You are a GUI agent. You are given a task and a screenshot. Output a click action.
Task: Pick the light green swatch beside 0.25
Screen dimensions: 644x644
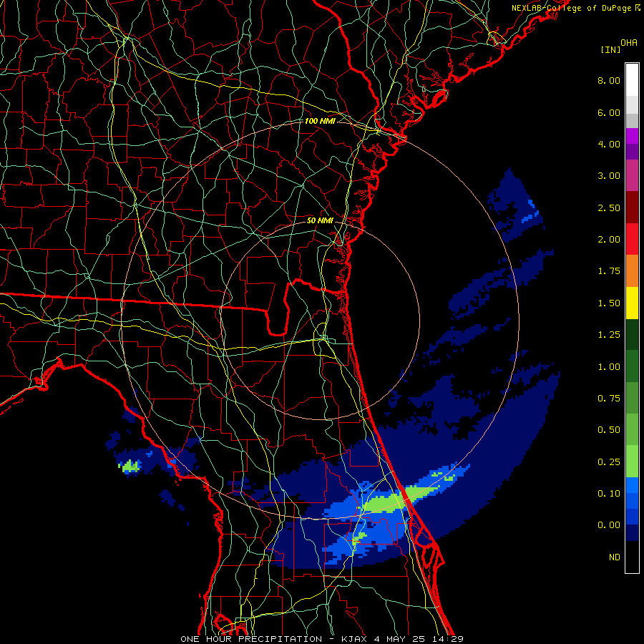click(632, 462)
